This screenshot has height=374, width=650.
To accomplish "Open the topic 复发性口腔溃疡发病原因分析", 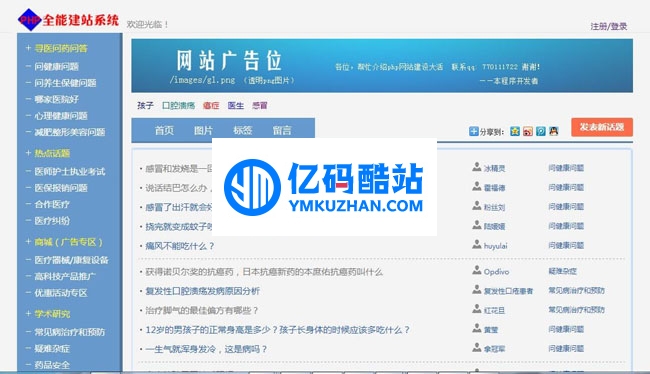I will (202, 291).
